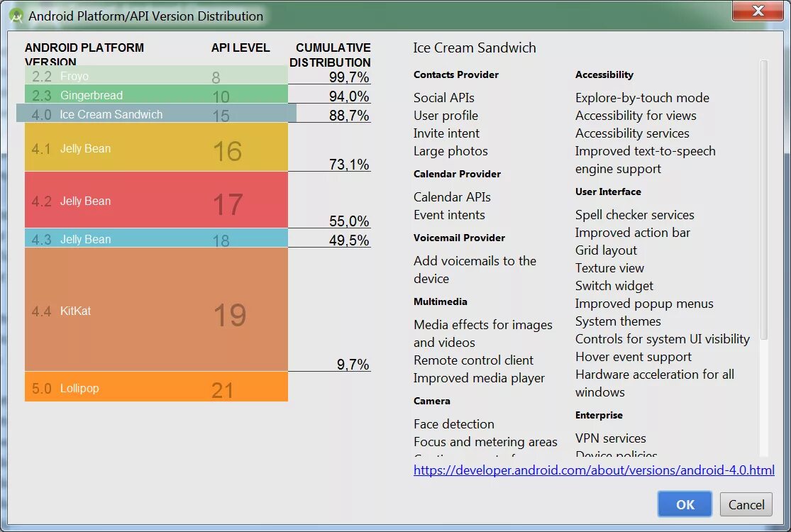Click the Cancel button

746,504
